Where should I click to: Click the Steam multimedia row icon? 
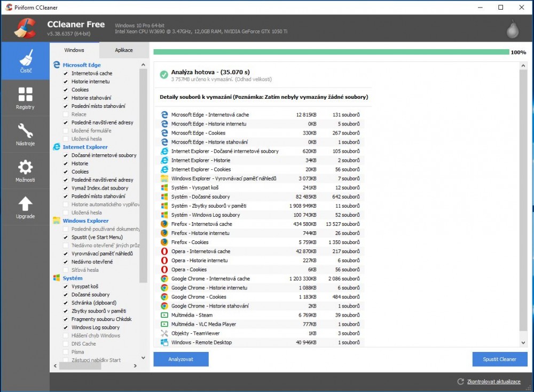point(164,315)
